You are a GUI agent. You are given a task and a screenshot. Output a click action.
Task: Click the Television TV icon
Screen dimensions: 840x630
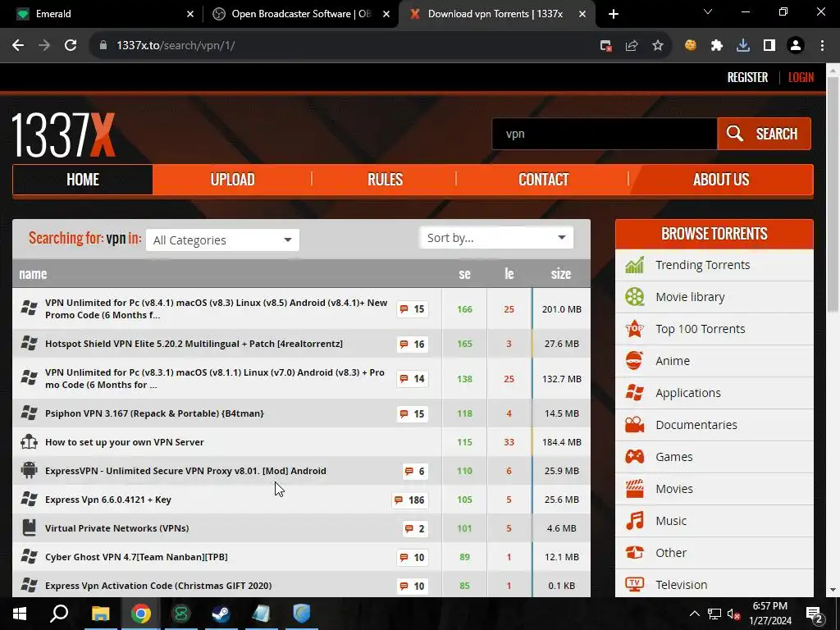[x=634, y=584]
